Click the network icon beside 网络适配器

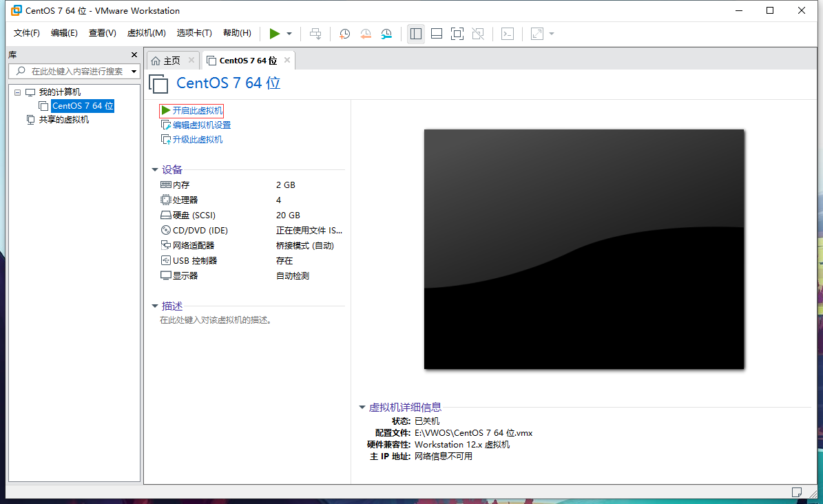166,244
